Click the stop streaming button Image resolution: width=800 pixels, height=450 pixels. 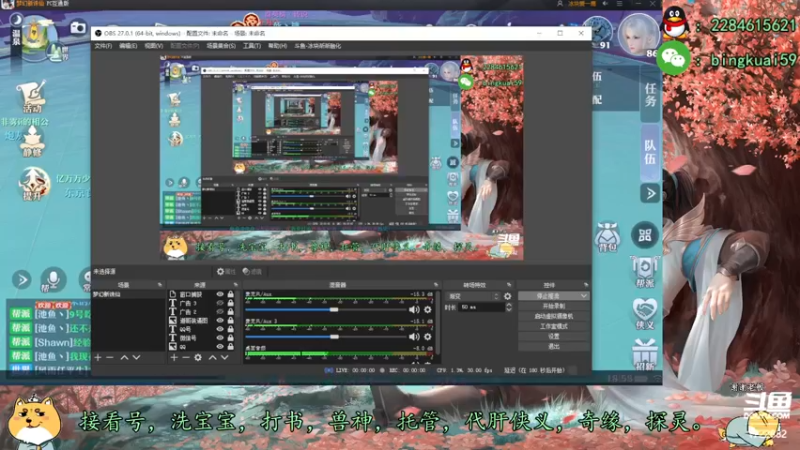pyautogui.click(x=548, y=296)
